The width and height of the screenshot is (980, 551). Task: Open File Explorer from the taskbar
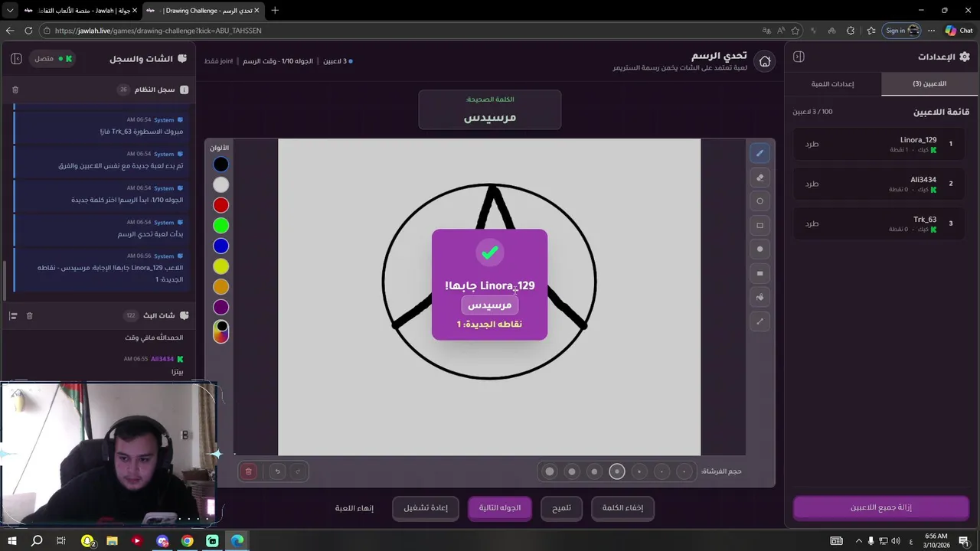click(x=112, y=541)
